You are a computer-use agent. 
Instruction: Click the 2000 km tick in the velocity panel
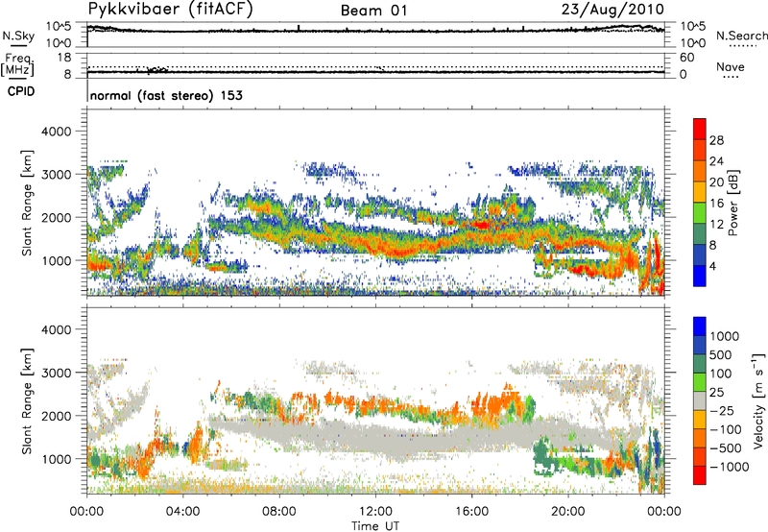click(56, 416)
